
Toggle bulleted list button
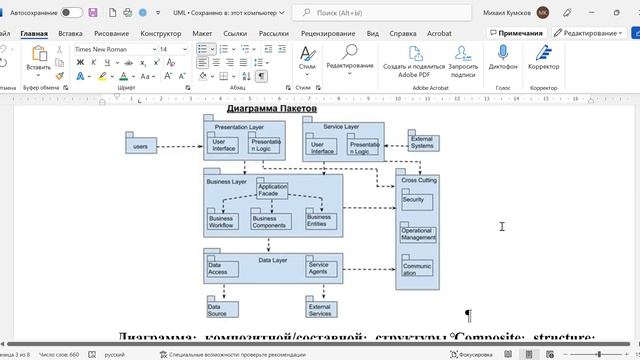202,49
